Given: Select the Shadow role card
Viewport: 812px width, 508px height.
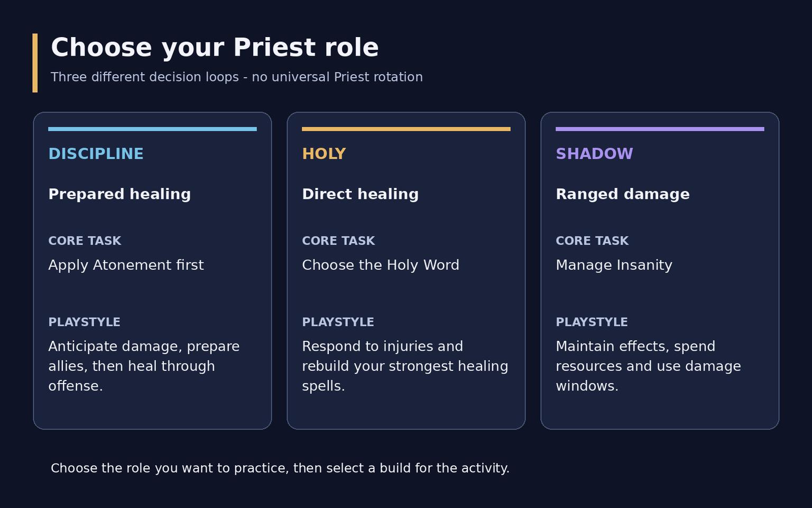Looking at the screenshot, I should click(x=660, y=270).
